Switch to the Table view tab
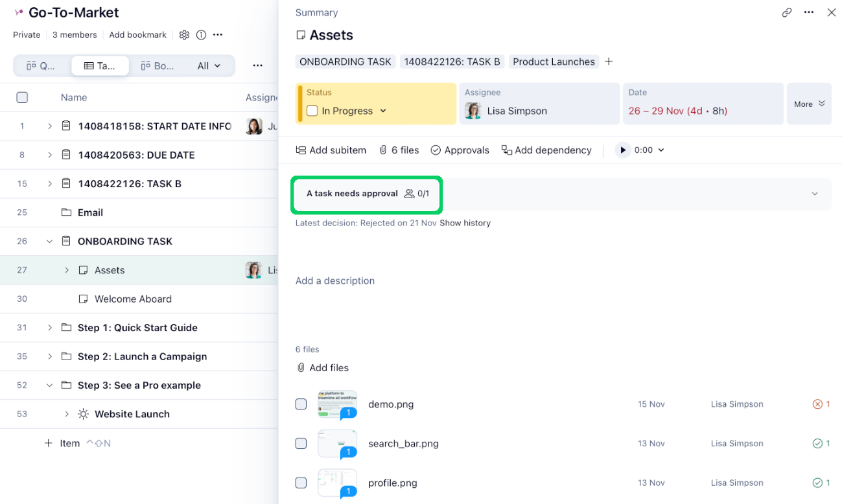This screenshot has width=842, height=504. pyautogui.click(x=100, y=65)
